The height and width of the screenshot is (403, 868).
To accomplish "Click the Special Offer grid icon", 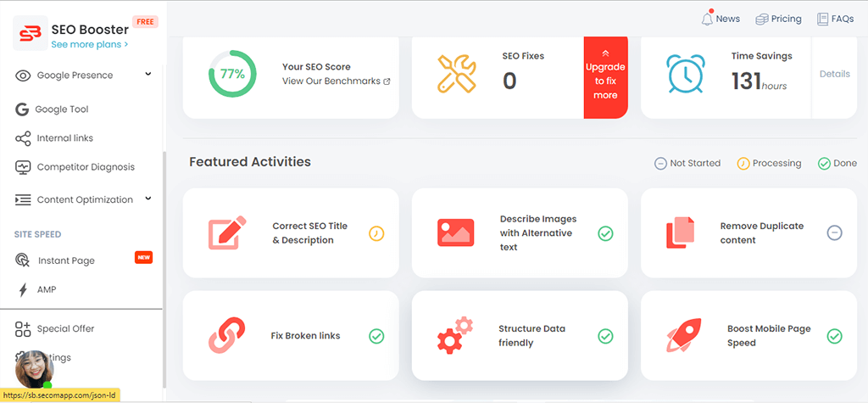I will [23, 328].
